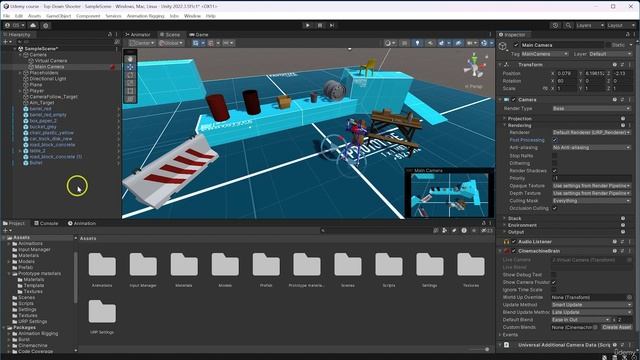Select Virtual Camera in Hierarchy
Image resolution: width=640 pixels, height=360 pixels.
tap(51, 61)
